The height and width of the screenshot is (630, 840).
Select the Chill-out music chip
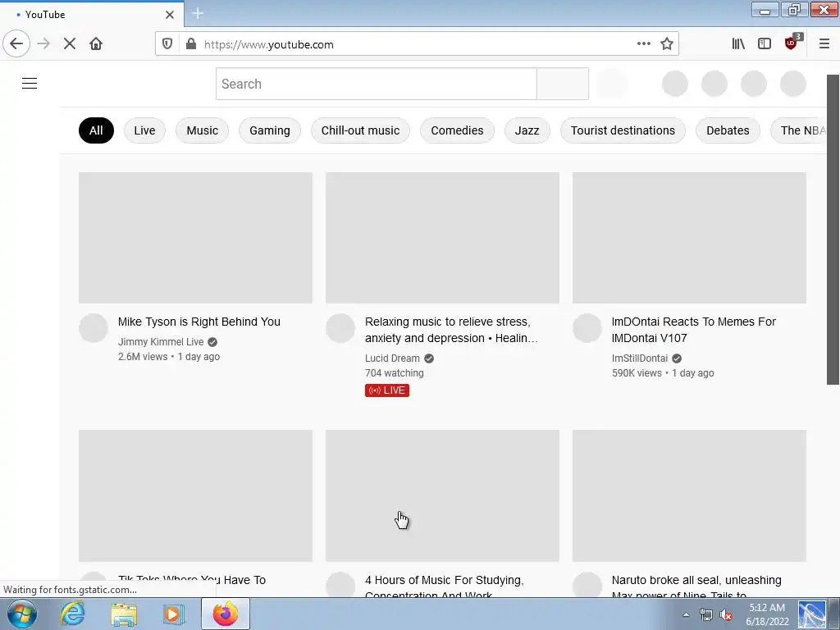(x=361, y=130)
